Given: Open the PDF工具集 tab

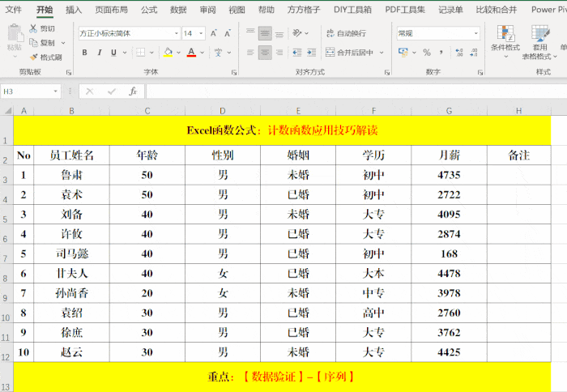Looking at the screenshot, I should tap(405, 10).
